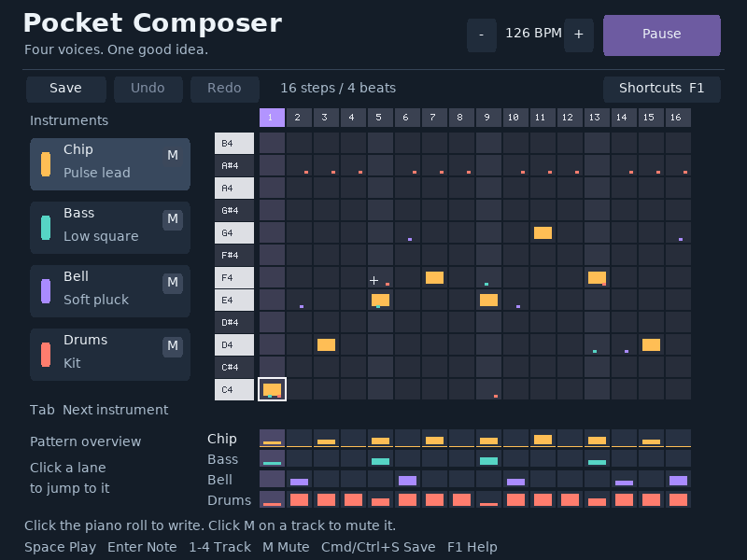The image size is (747, 560).
Task: Click the orange note at F4 step 13
Action: [x=597, y=277]
